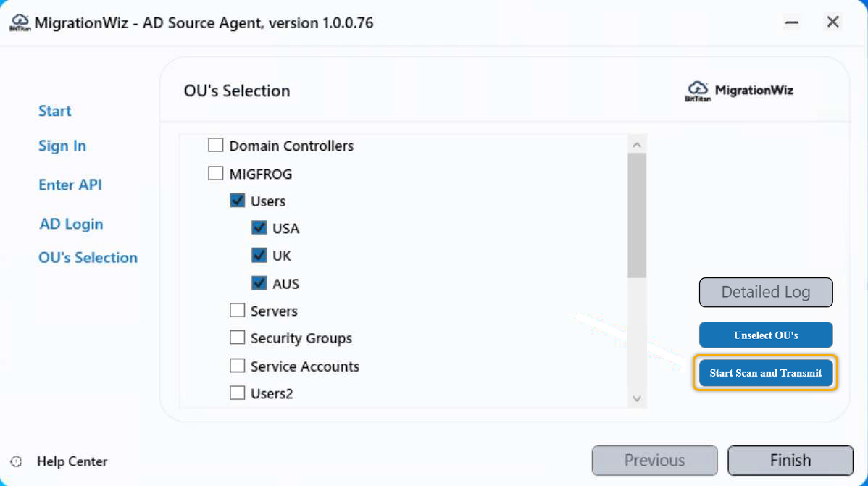
Task: Start Scan and Transmit
Action: pyautogui.click(x=765, y=373)
